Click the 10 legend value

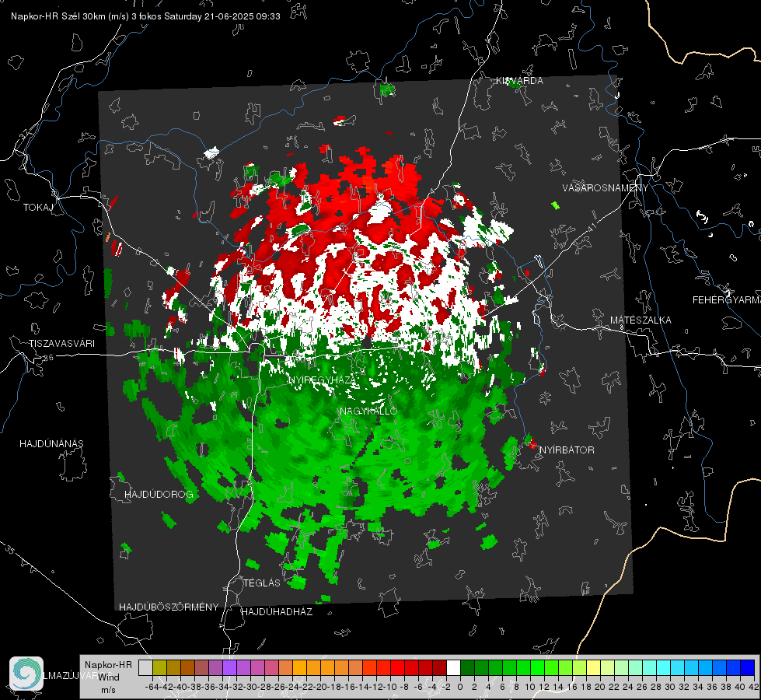(x=530, y=687)
